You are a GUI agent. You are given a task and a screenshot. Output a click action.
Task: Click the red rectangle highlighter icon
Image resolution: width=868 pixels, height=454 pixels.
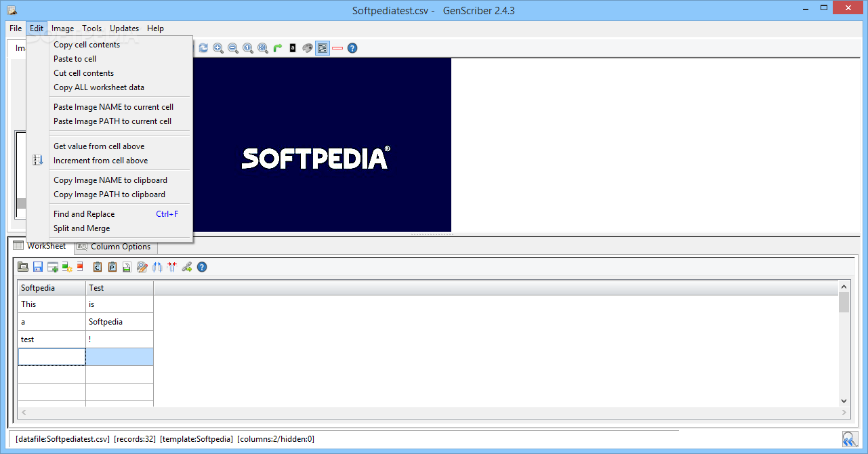337,48
